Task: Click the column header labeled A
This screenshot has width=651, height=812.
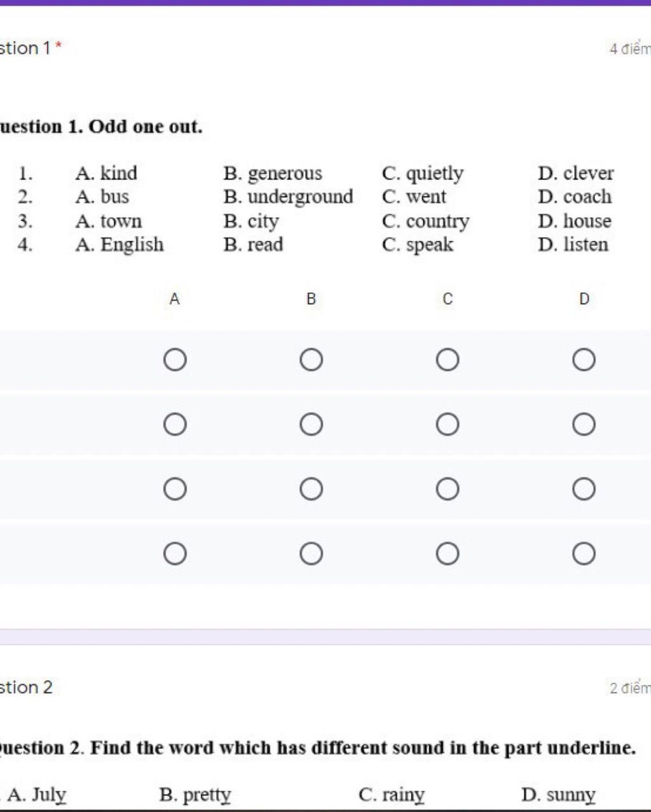Action: tap(175, 299)
